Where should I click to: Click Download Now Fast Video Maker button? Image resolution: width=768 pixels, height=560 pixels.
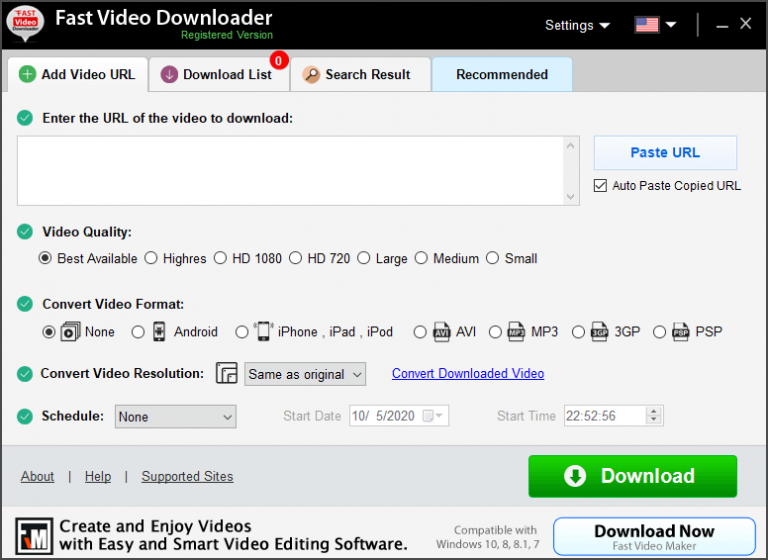654,536
